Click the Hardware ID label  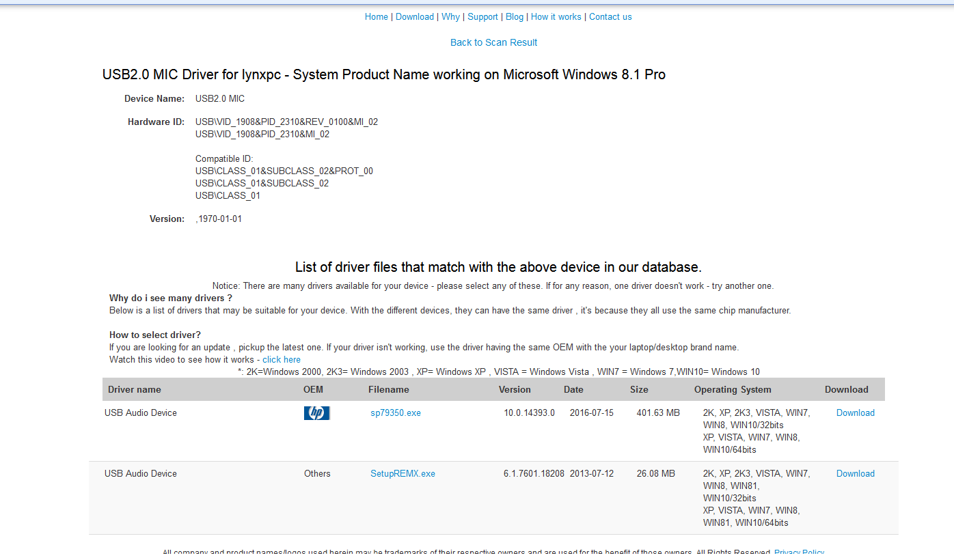coord(156,122)
